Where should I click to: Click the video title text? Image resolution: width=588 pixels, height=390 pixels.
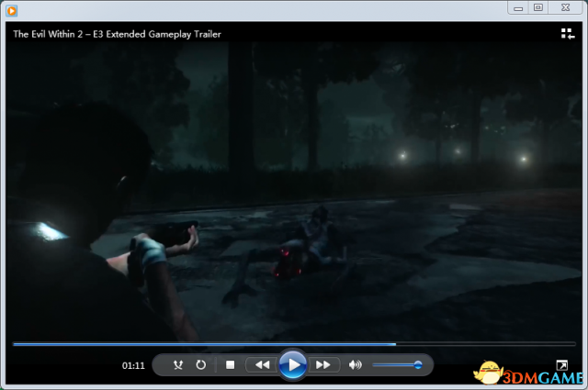pos(117,34)
